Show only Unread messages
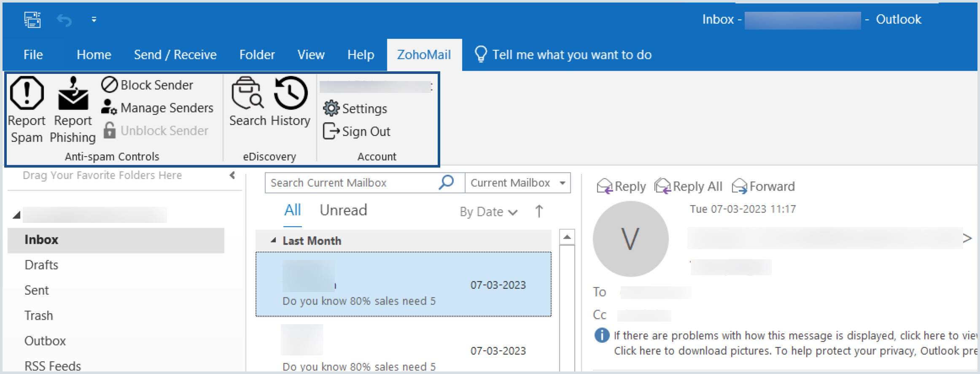980x374 pixels. click(x=343, y=210)
